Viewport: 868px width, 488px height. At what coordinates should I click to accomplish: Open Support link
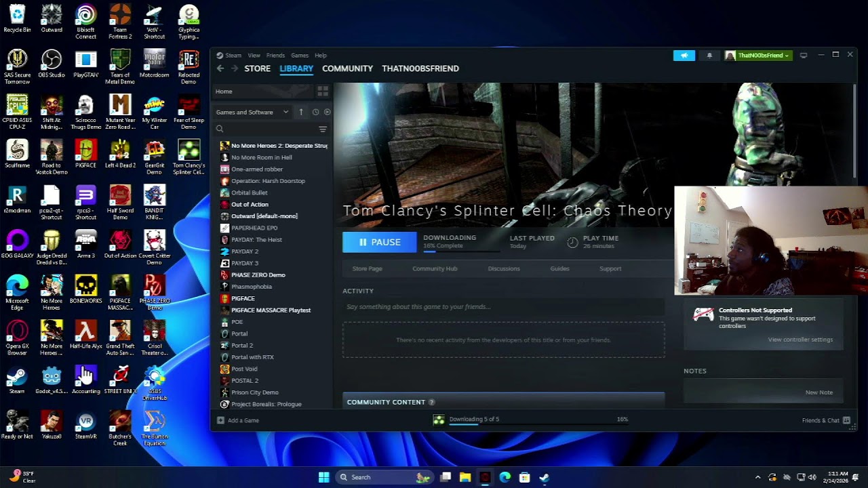(610, 268)
